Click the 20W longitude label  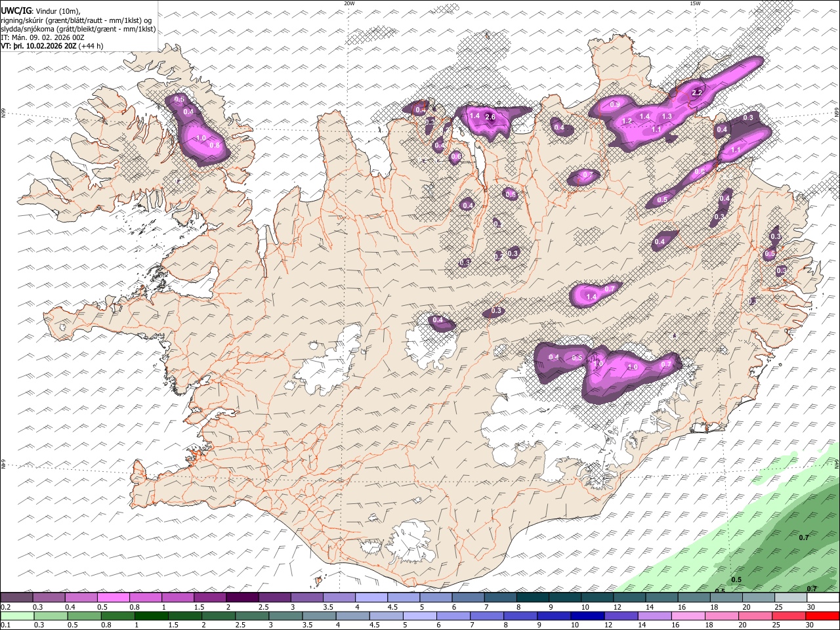click(349, 3)
